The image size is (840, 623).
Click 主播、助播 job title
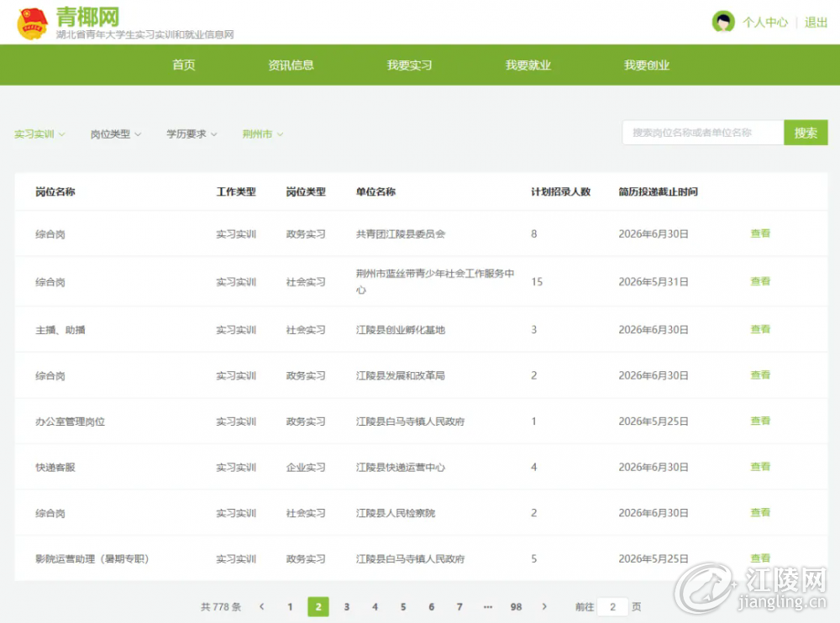click(x=60, y=330)
